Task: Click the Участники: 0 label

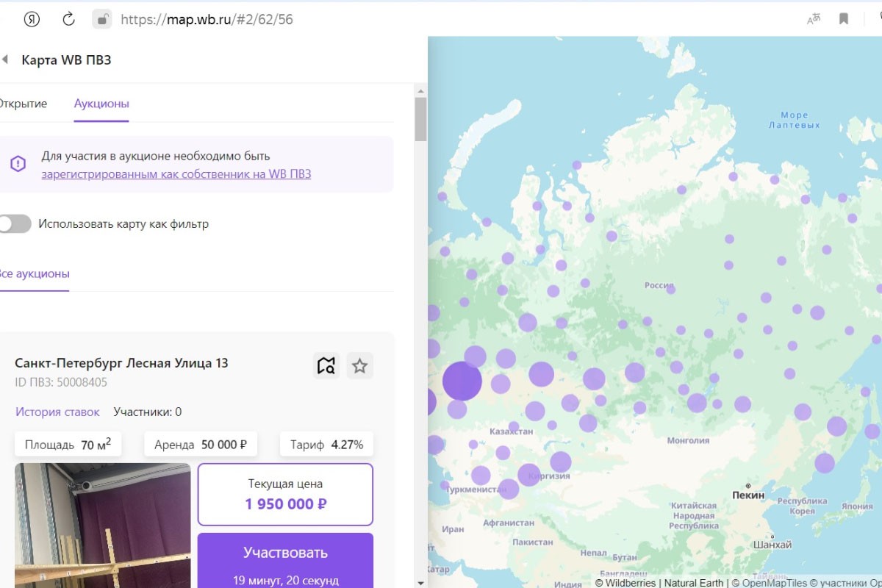Action: coord(148,412)
